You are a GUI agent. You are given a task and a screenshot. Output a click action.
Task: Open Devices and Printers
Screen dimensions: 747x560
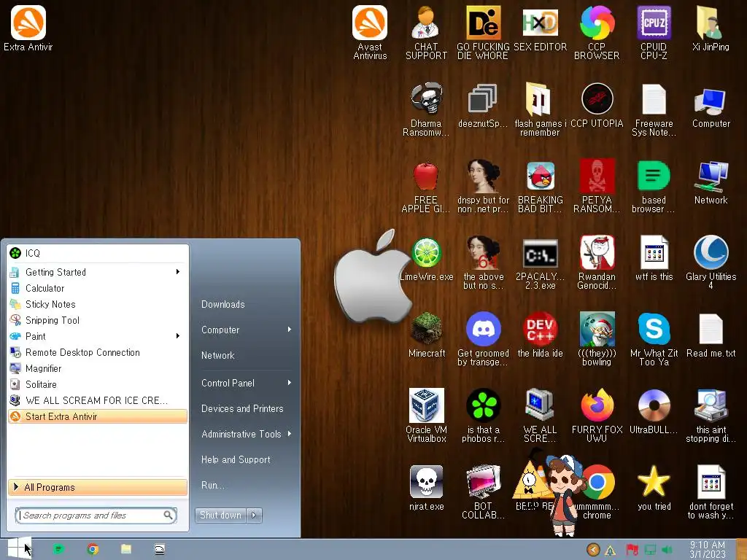(x=242, y=408)
